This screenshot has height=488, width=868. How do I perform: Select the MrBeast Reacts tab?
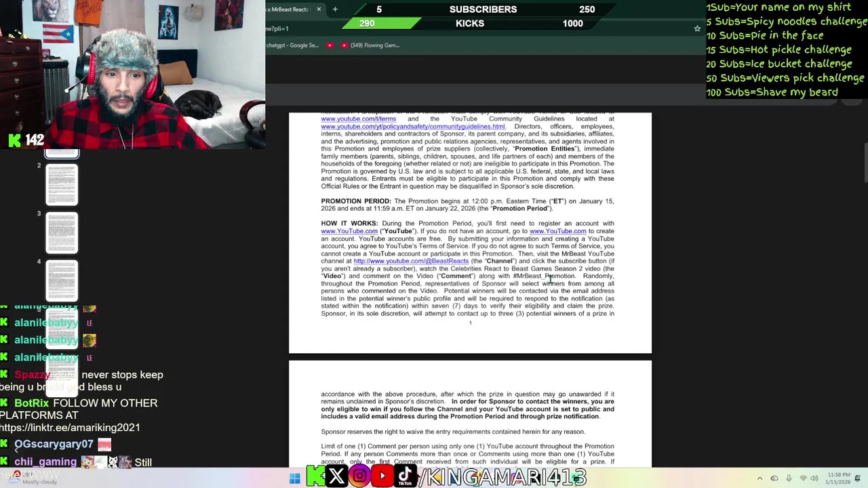[290, 9]
